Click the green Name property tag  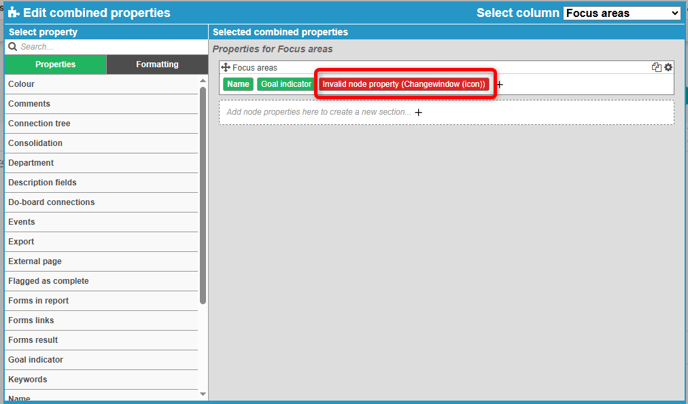tap(238, 85)
